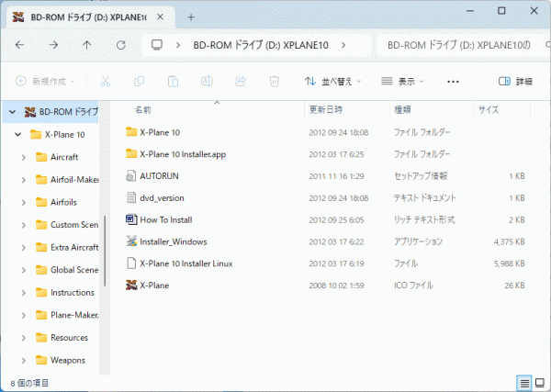The image size is (551, 392).
Task: Click the Paste clipboard icon
Action: click(x=173, y=82)
